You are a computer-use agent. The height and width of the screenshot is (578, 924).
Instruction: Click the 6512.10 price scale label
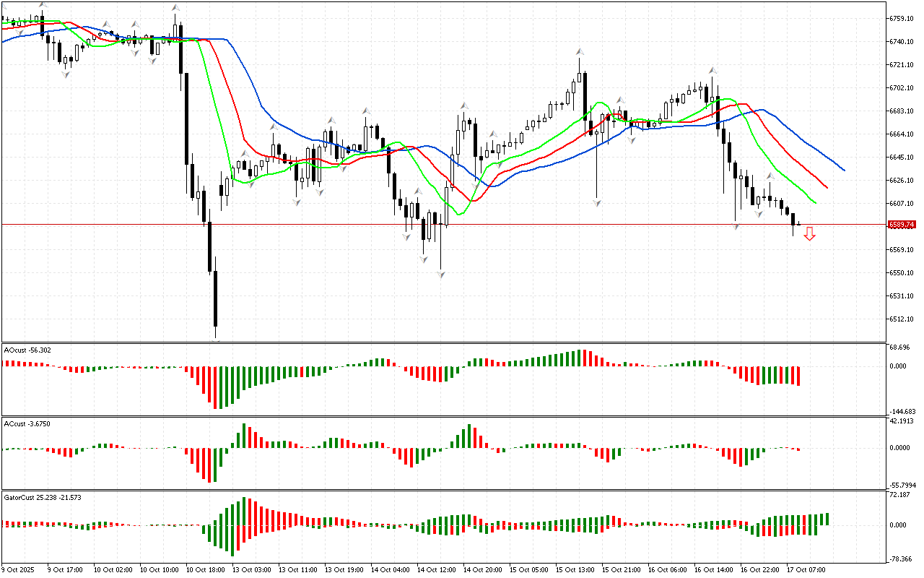coord(903,319)
